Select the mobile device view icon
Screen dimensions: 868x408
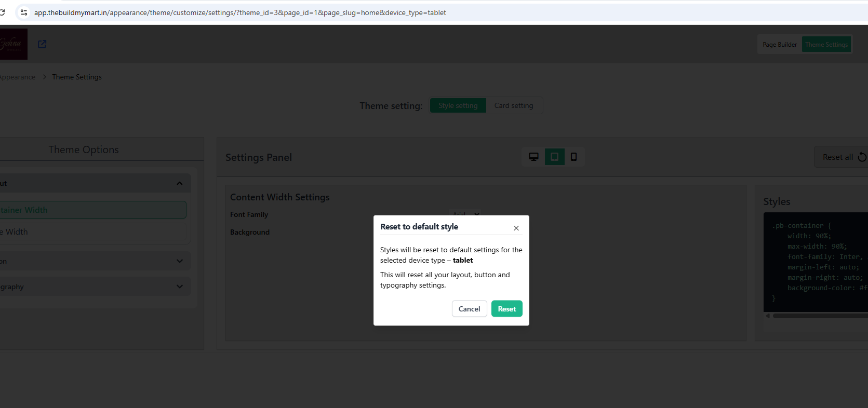point(573,157)
